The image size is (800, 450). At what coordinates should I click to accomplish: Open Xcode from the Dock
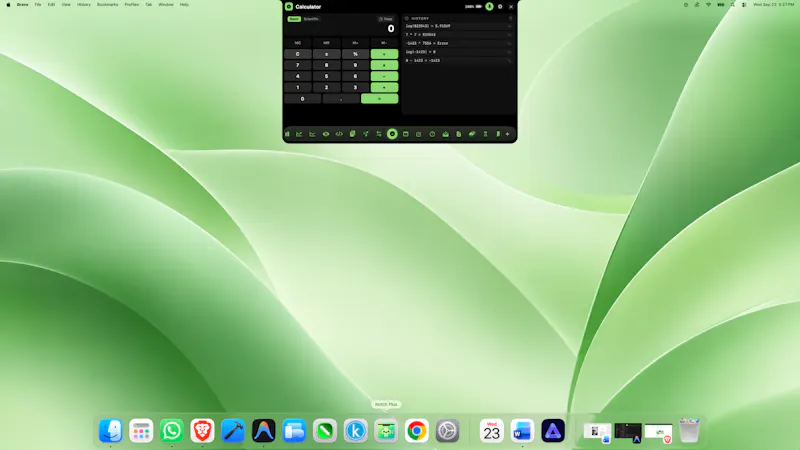[x=233, y=431]
